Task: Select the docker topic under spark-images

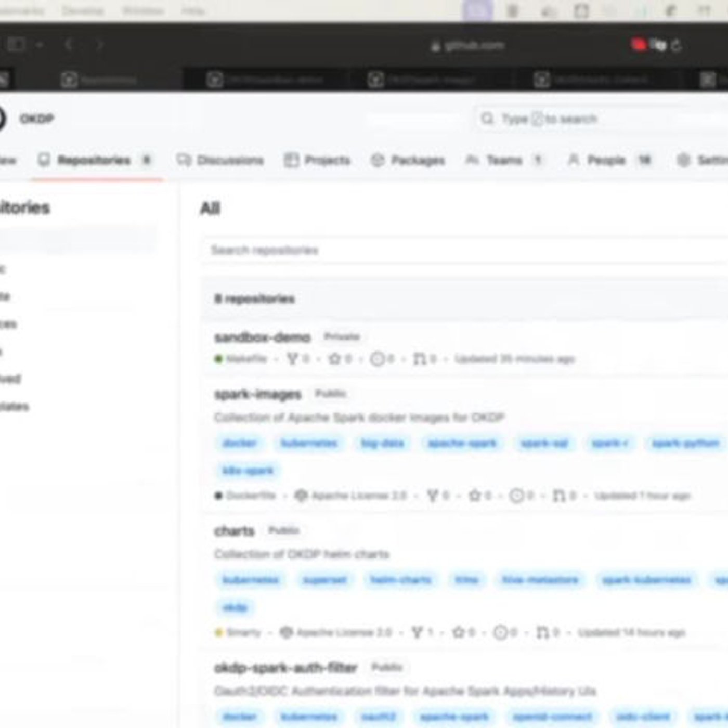Action: pos(240,443)
